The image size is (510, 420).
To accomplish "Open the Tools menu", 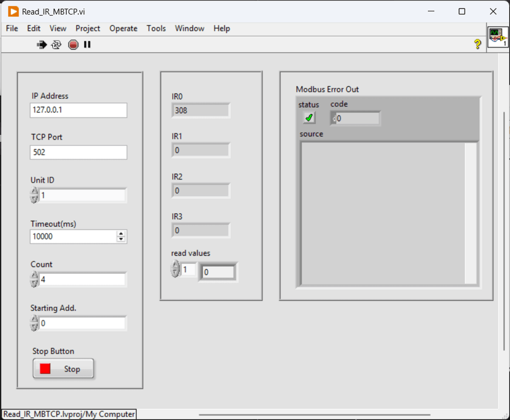I will tap(156, 28).
